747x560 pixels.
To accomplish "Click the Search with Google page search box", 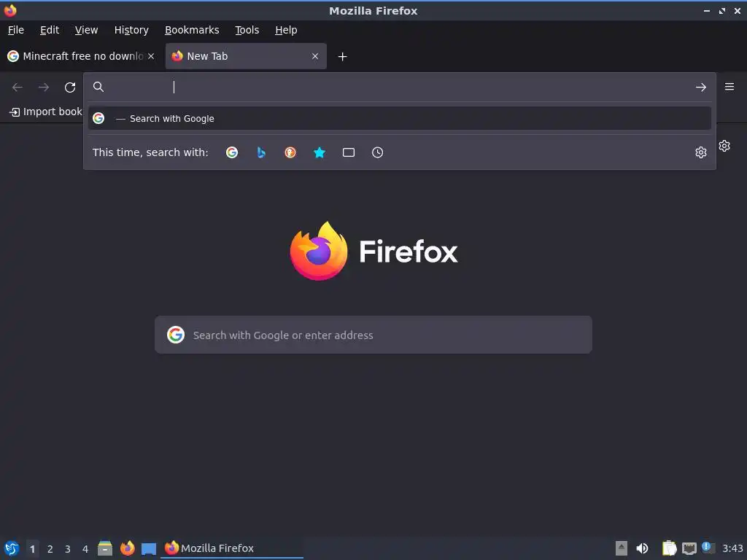I will [x=373, y=335].
